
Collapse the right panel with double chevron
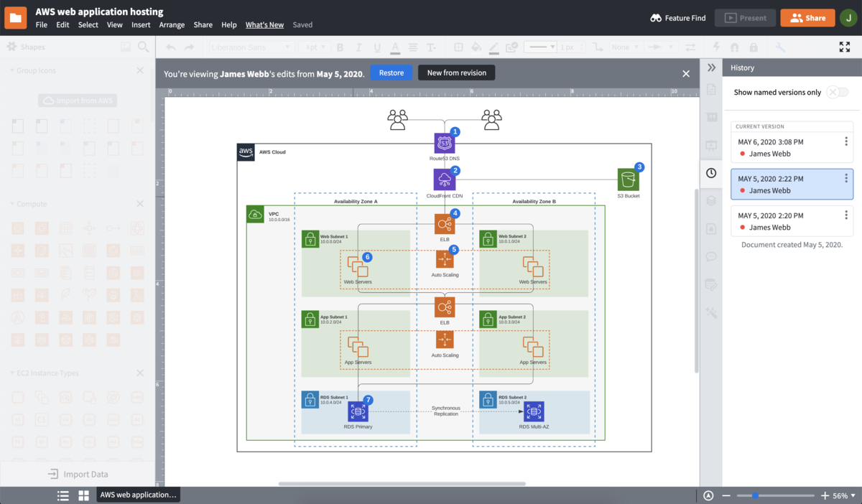pyautogui.click(x=711, y=67)
